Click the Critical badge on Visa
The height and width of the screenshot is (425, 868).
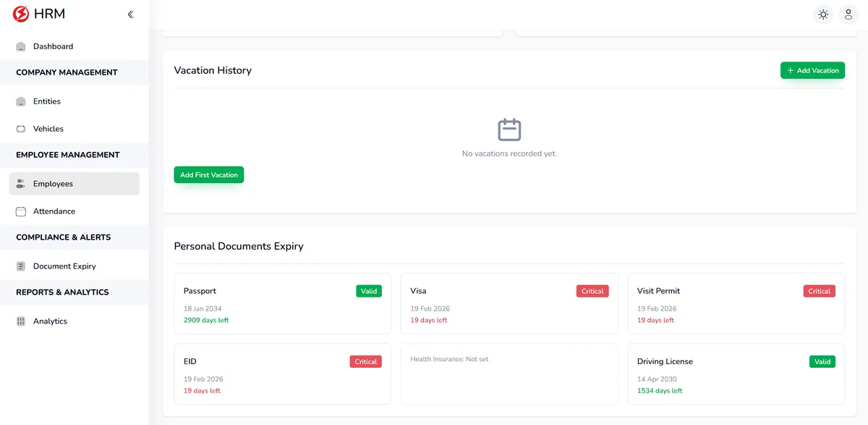pyautogui.click(x=592, y=291)
